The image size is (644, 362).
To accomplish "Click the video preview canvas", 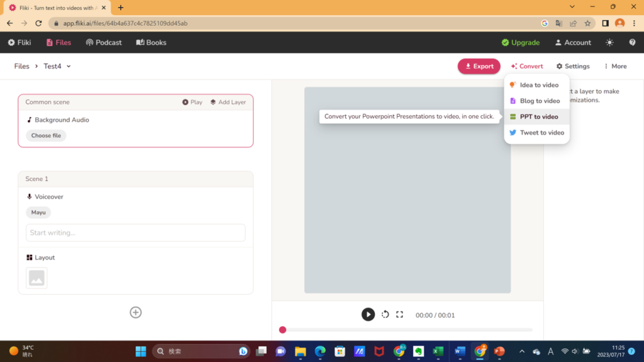I will click(x=408, y=190).
